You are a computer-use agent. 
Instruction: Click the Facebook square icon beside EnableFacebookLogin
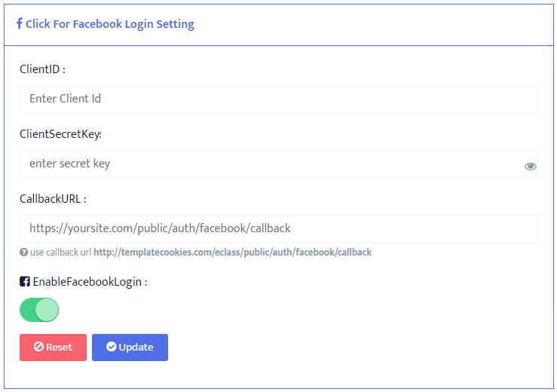[x=25, y=282]
